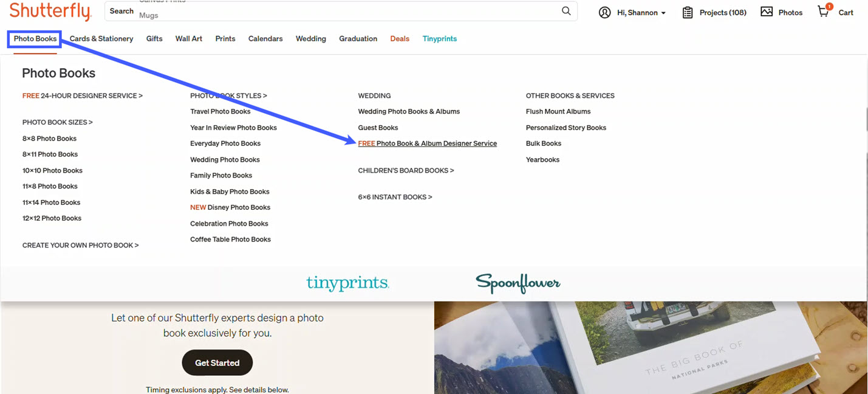Select the Wall Art menu item

point(188,39)
